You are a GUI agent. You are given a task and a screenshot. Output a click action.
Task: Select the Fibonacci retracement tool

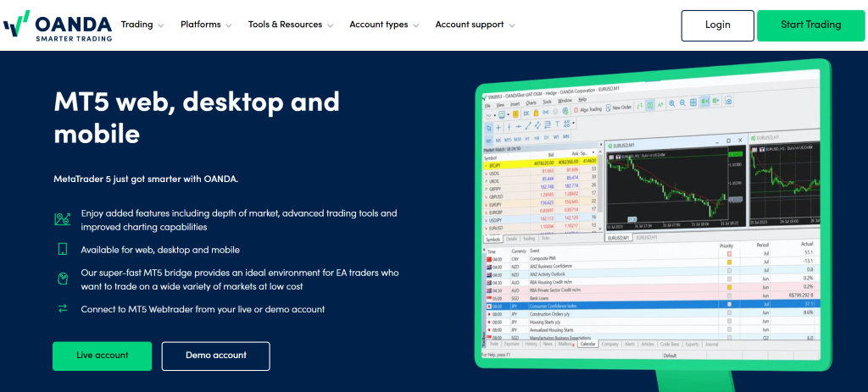click(548, 124)
